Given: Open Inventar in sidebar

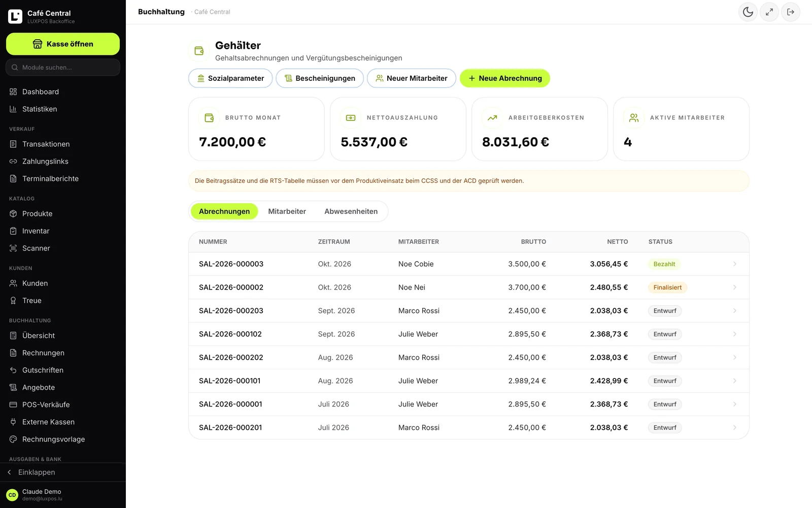Looking at the screenshot, I should [x=63, y=231].
